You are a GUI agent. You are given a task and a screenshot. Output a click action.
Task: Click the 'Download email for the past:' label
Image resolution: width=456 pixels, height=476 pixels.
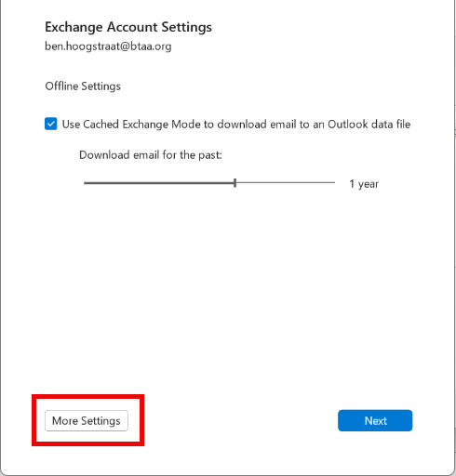tap(151, 155)
